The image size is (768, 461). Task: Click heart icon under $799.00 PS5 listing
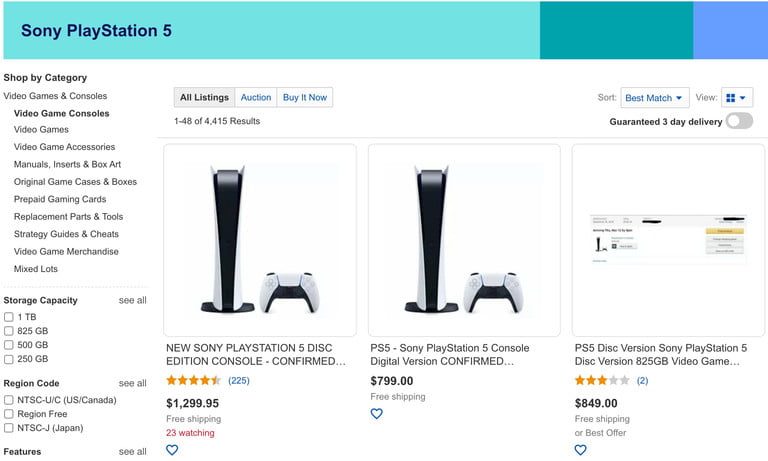point(377,414)
